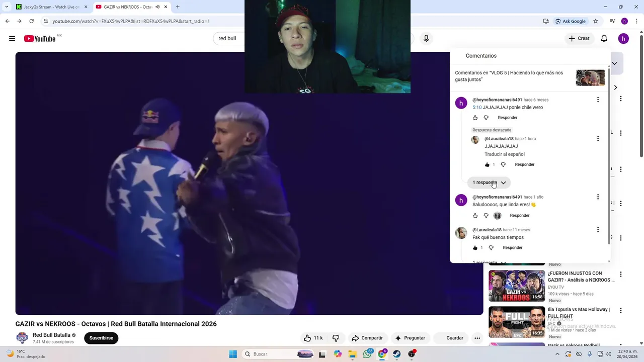Remove like on the JJAJAJAJAJAJ reply

pyautogui.click(x=487, y=164)
